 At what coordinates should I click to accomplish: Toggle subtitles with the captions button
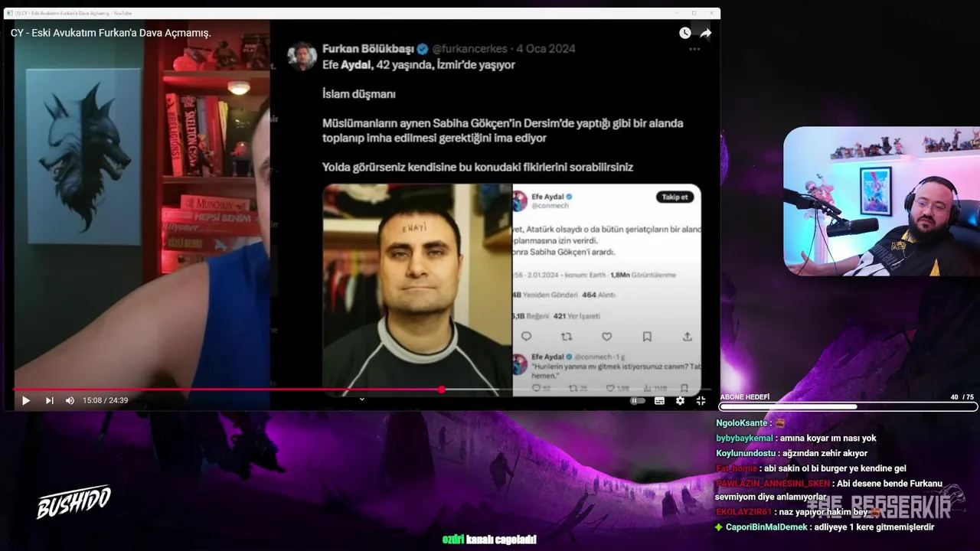pyautogui.click(x=659, y=400)
